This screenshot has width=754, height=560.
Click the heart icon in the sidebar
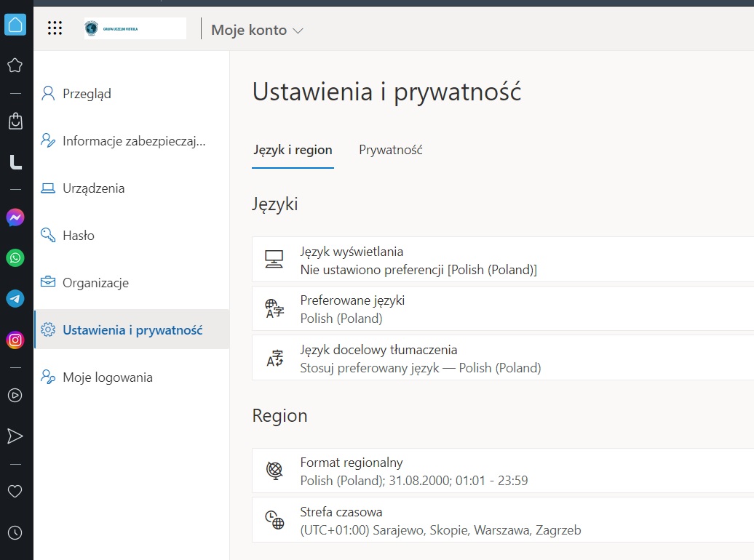coord(15,492)
